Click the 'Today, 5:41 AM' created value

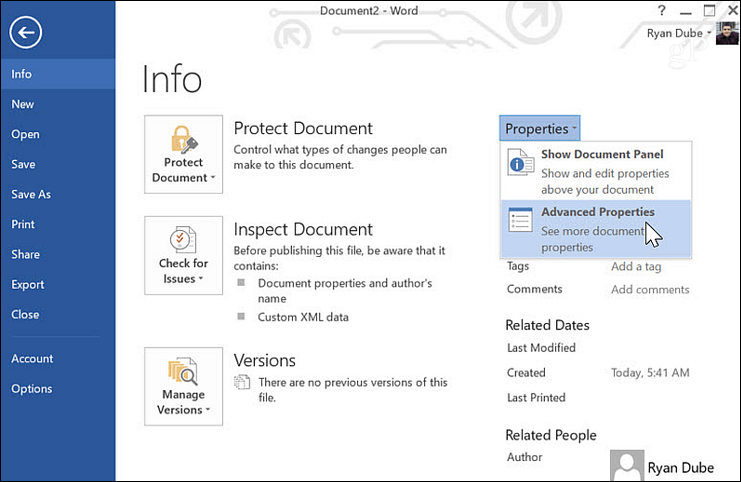pyautogui.click(x=650, y=373)
